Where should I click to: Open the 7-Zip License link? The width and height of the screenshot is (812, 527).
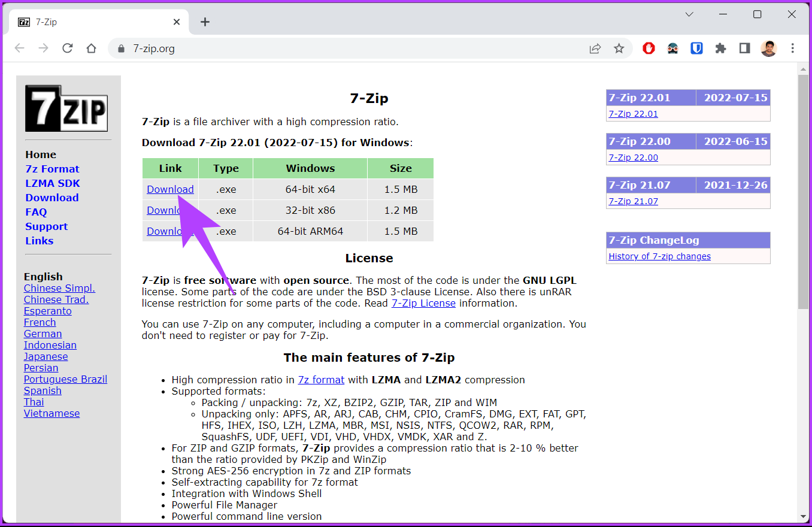pyautogui.click(x=423, y=303)
